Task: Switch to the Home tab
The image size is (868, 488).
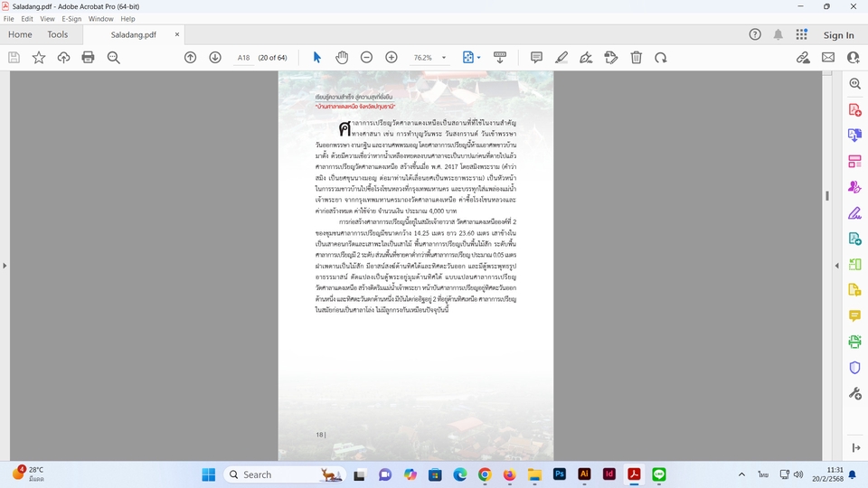Action: pyautogui.click(x=20, y=34)
